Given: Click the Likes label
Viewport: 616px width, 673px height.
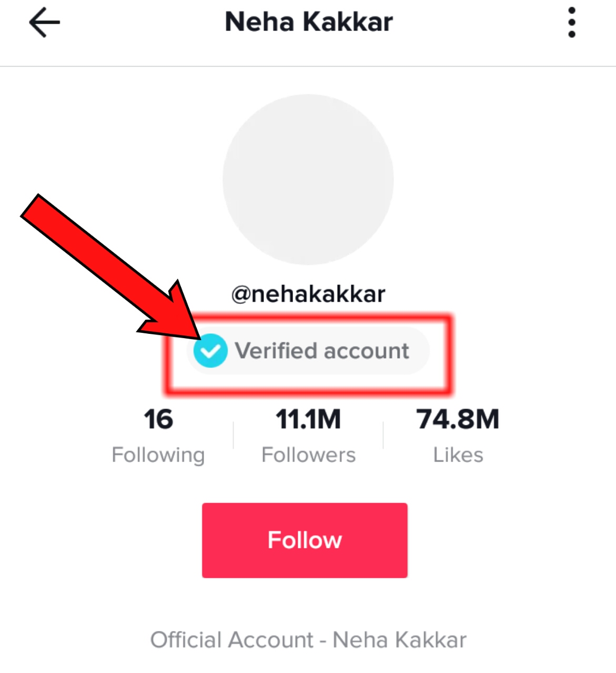Looking at the screenshot, I should pyautogui.click(x=458, y=455).
